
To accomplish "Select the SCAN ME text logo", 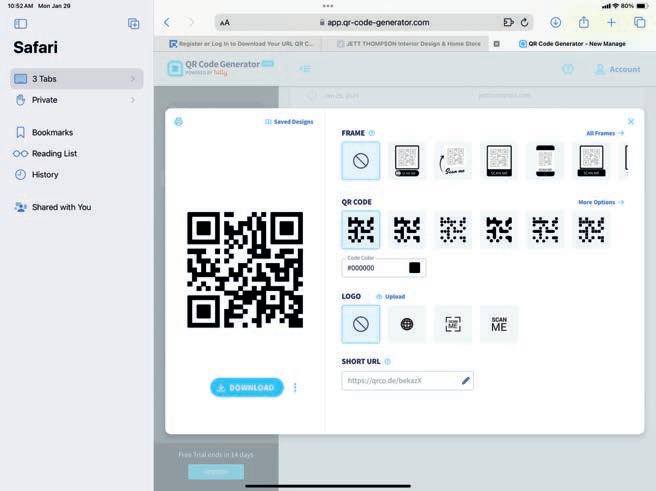I will click(499, 324).
